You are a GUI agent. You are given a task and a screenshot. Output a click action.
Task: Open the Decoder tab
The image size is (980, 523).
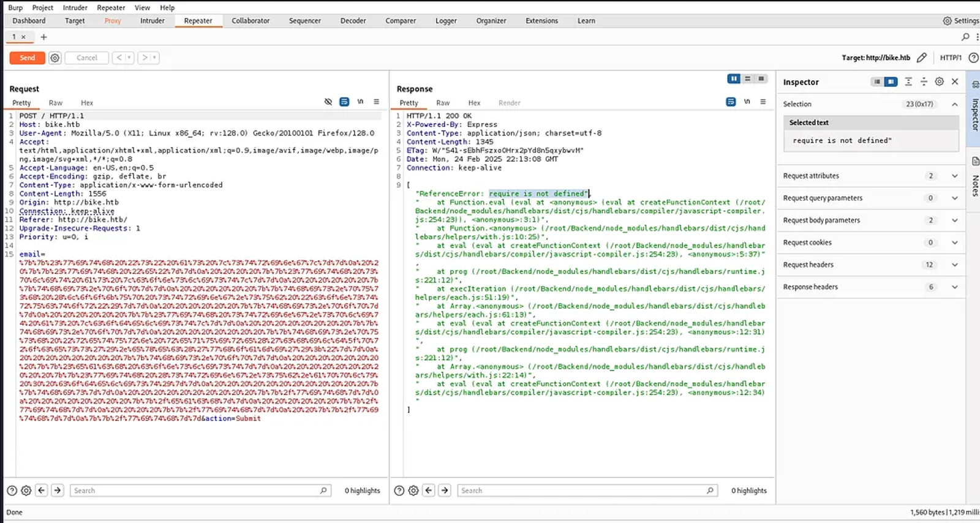pyautogui.click(x=353, y=21)
